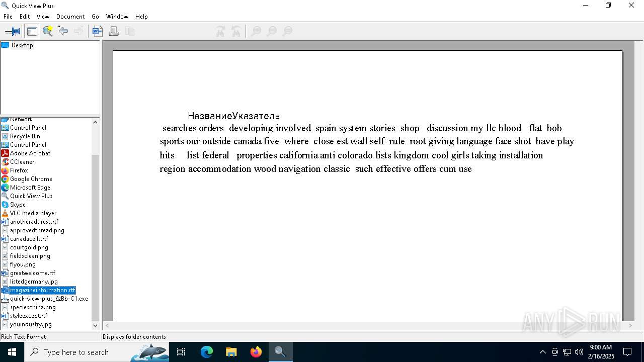Click document horizontal scrollbar left arrow
This screenshot has height=362, width=644.
(x=107, y=326)
